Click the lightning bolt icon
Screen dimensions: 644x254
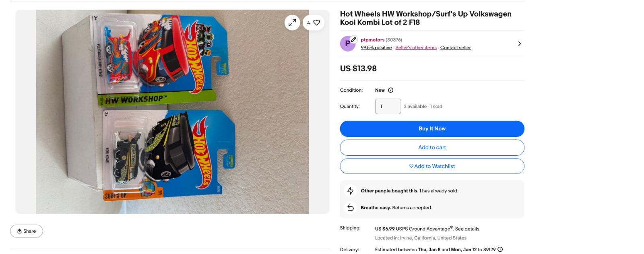click(x=351, y=191)
